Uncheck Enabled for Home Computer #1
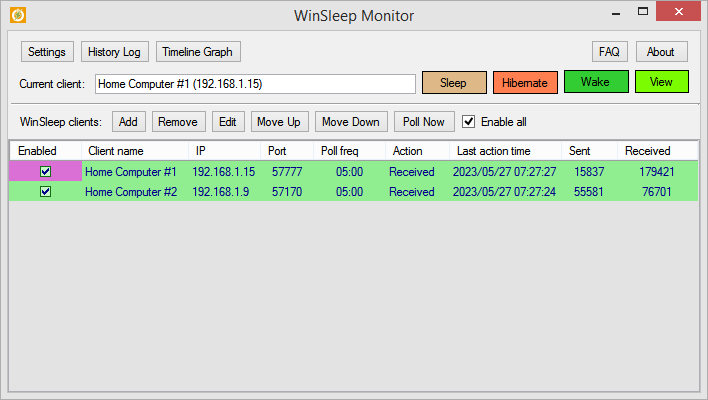The image size is (708, 400). pyautogui.click(x=45, y=172)
